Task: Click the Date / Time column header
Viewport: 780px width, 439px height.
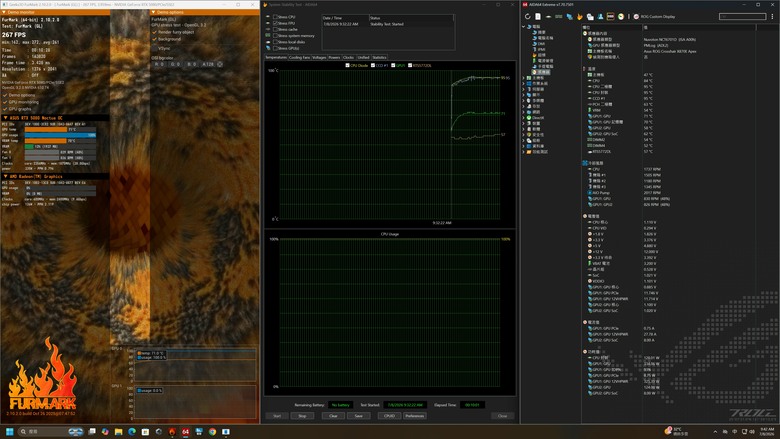Action: coord(345,17)
